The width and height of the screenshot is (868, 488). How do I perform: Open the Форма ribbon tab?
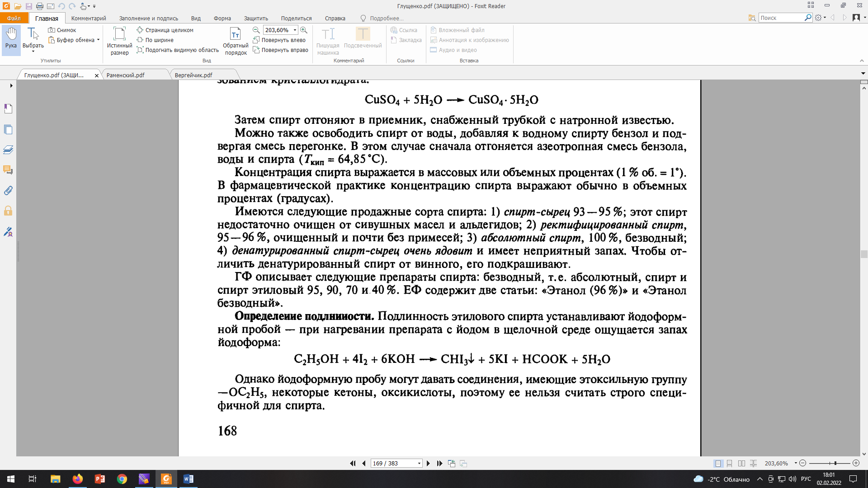click(x=222, y=18)
